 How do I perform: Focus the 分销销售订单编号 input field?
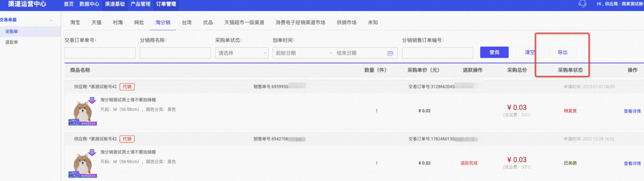click(438, 53)
